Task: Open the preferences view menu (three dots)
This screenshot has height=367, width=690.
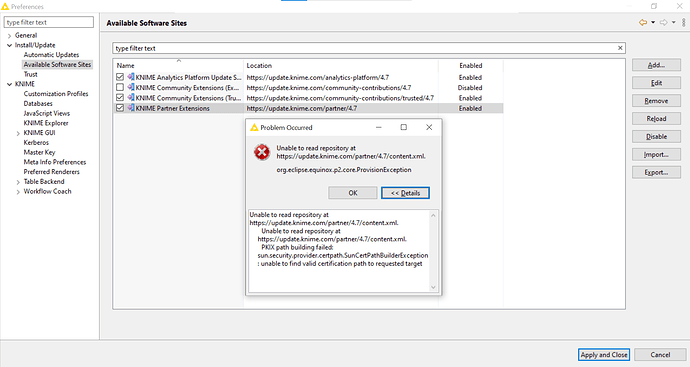Action: [x=683, y=22]
